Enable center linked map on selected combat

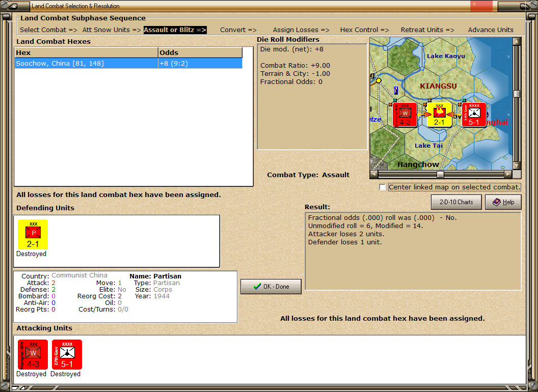tap(383, 187)
